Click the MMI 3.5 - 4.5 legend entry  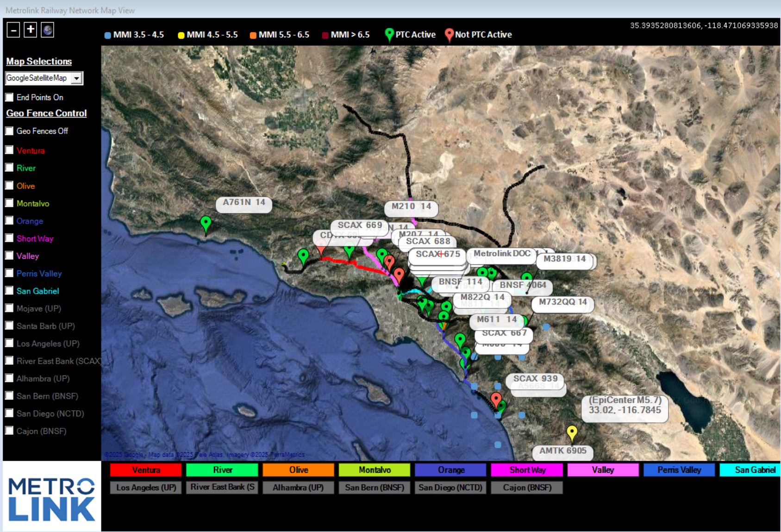(x=134, y=35)
